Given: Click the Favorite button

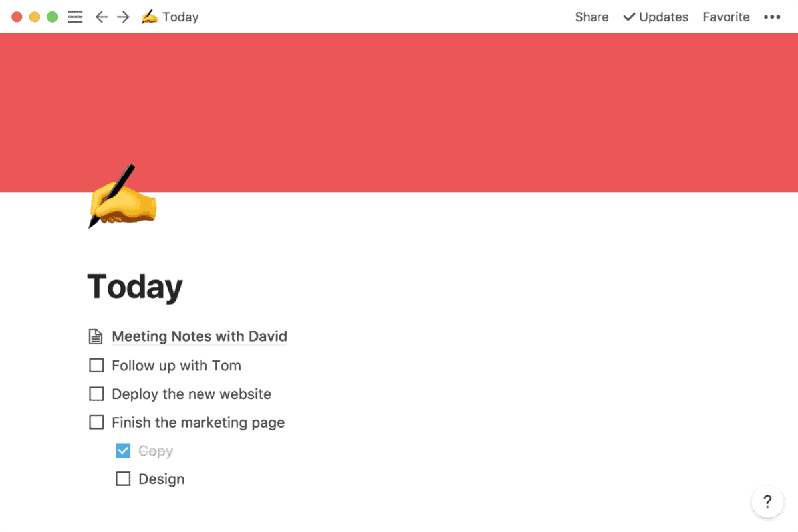Looking at the screenshot, I should click(x=726, y=17).
